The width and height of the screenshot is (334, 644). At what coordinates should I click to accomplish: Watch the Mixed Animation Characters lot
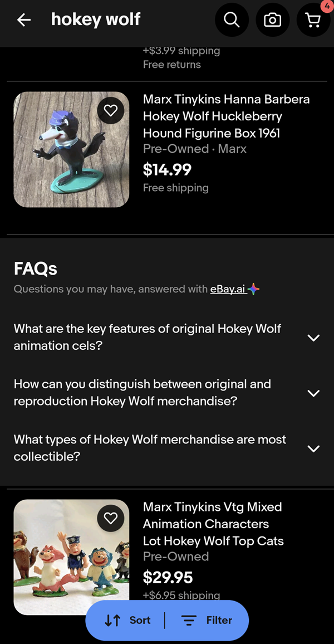(x=111, y=518)
